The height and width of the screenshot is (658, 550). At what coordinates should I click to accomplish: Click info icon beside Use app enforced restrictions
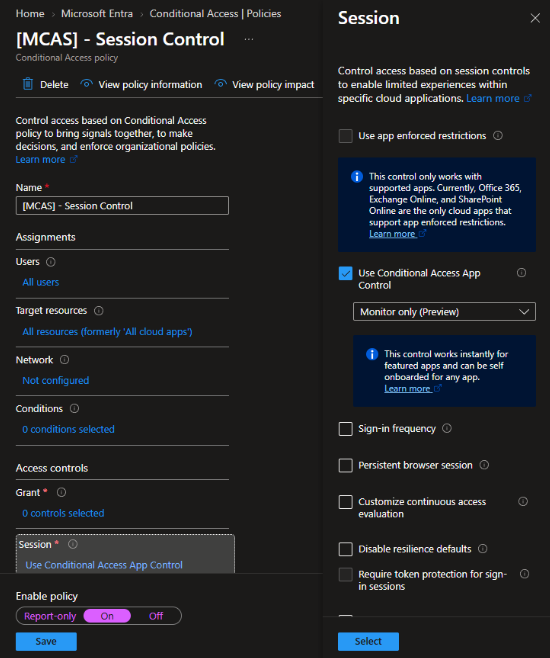click(x=498, y=136)
